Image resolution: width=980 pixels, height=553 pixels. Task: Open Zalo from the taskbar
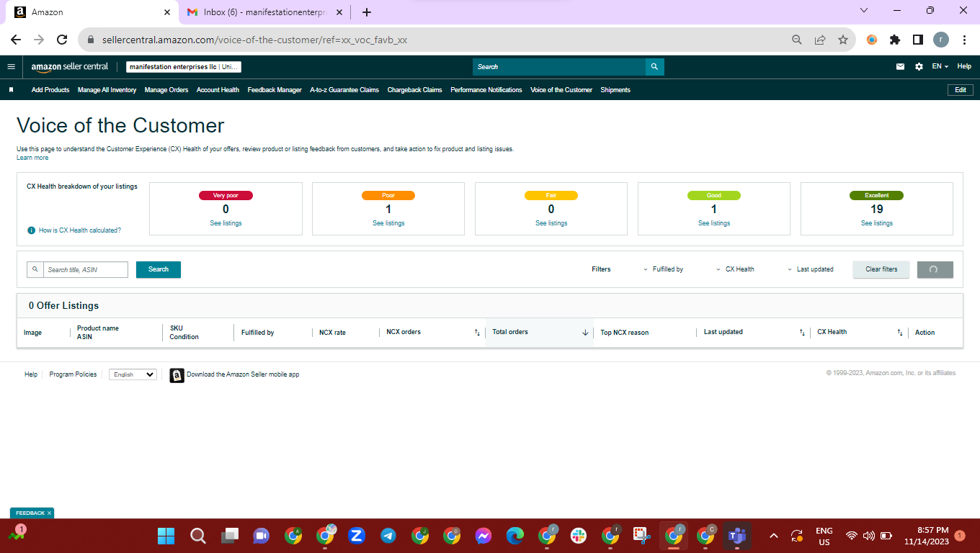(x=356, y=536)
